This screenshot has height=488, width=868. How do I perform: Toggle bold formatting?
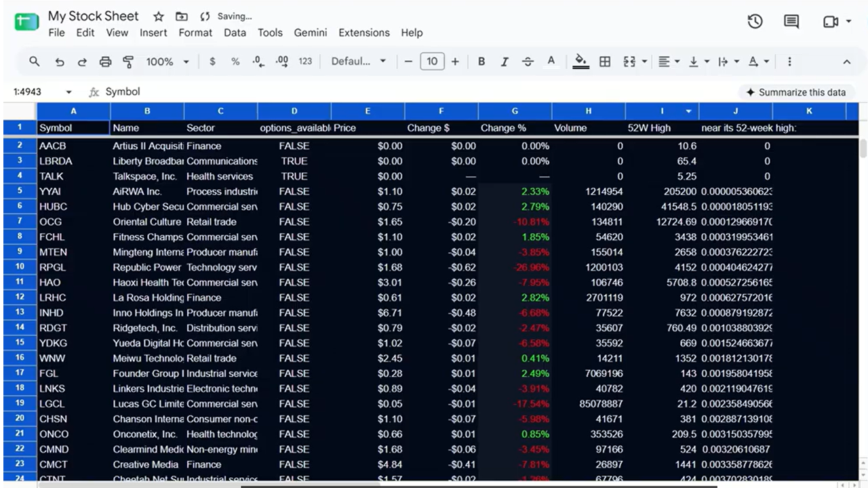pos(481,62)
